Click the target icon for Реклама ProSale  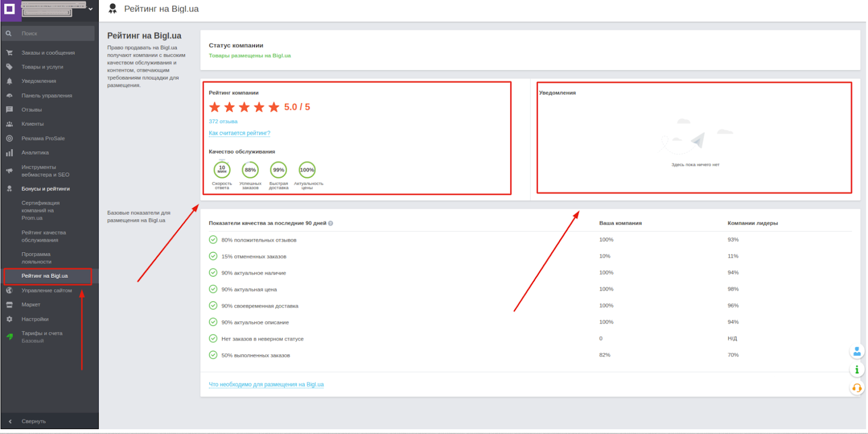pos(9,138)
